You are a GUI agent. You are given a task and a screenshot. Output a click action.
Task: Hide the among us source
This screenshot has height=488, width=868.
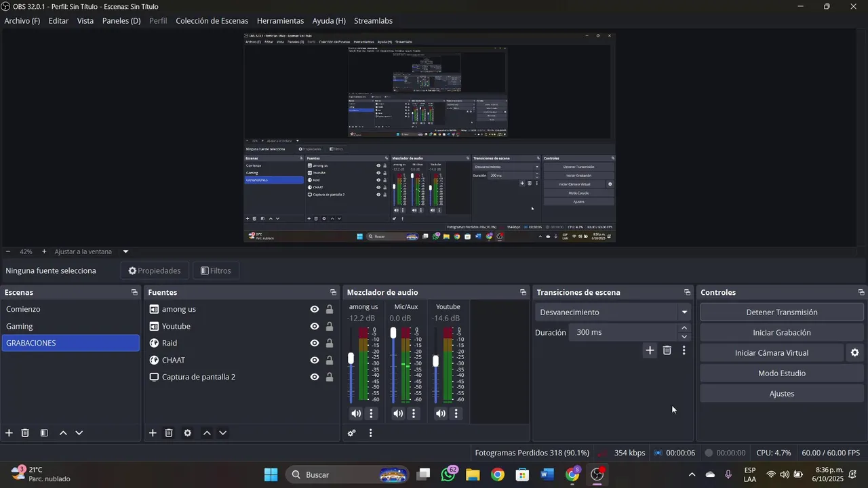(315, 309)
